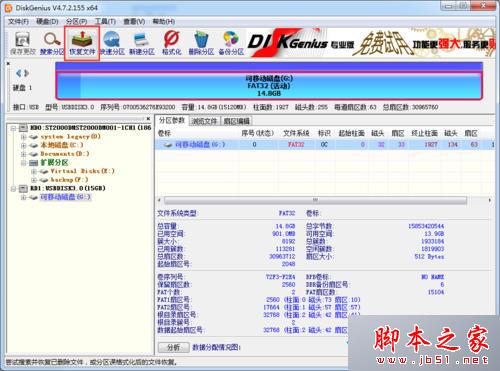Click the Volume Label column header

164,133
